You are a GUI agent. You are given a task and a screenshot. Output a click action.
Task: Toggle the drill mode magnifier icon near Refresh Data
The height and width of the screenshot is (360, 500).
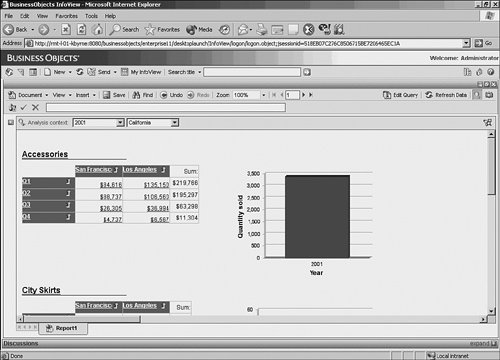[477, 95]
